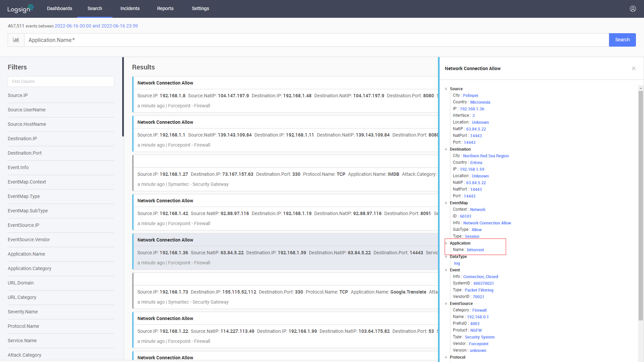Open the Dashboards menu
This screenshot has width=644, height=362.
pyautogui.click(x=59, y=8)
